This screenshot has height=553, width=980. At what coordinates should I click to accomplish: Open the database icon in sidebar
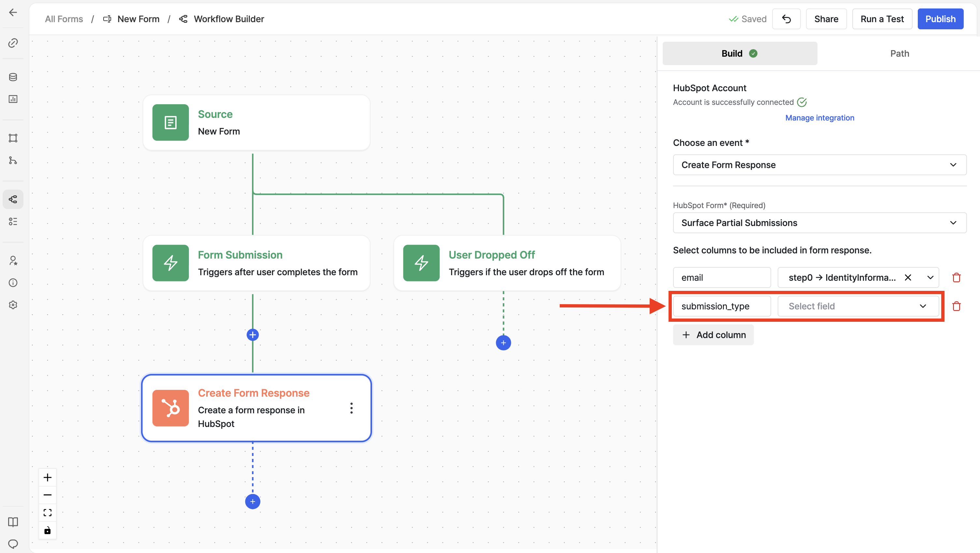pyautogui.click(x=13, y=77)
